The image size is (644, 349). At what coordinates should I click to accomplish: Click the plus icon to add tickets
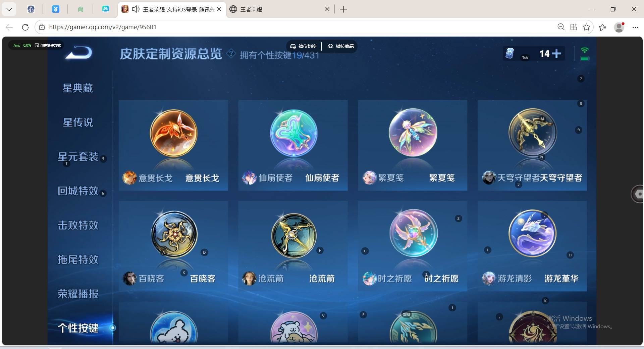click(x=556, y=53)
